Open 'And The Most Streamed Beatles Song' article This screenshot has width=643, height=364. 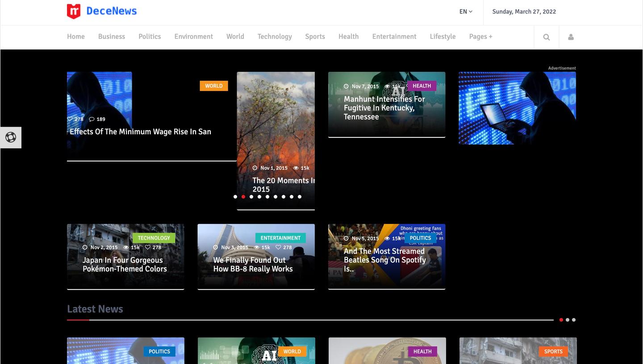(x=385, y=260)
